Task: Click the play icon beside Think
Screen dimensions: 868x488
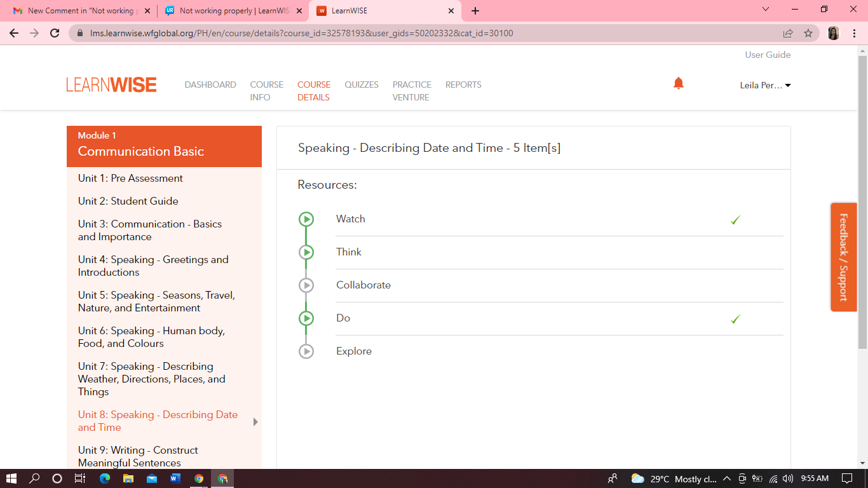Action: point(306,252)
